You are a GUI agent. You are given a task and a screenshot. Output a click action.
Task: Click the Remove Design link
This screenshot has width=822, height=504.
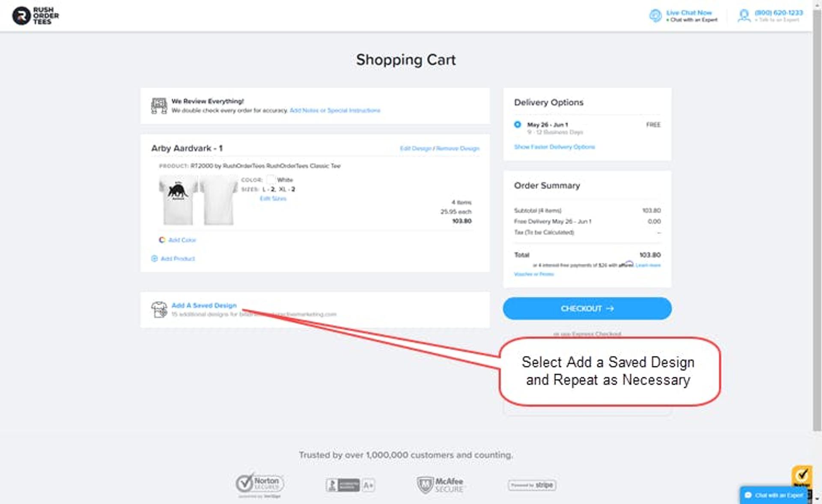[x=458, y=148]
